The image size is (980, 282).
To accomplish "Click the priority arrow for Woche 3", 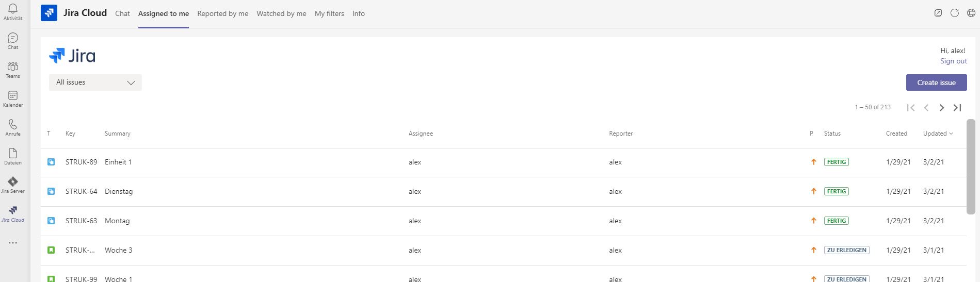I will (814, 250).
